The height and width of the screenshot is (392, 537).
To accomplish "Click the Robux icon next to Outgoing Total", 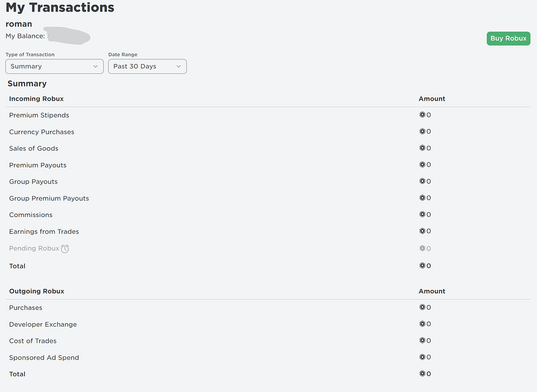I will coord(423,374).
